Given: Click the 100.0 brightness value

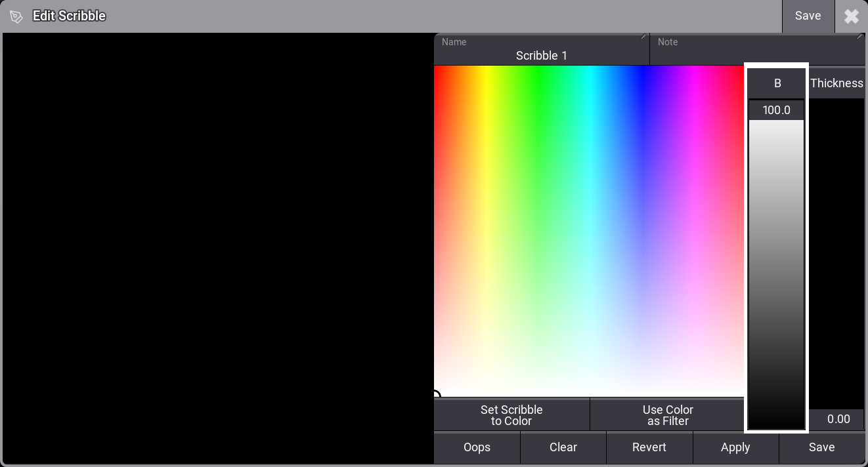Looking at the screenshot, I should [776, 110].
